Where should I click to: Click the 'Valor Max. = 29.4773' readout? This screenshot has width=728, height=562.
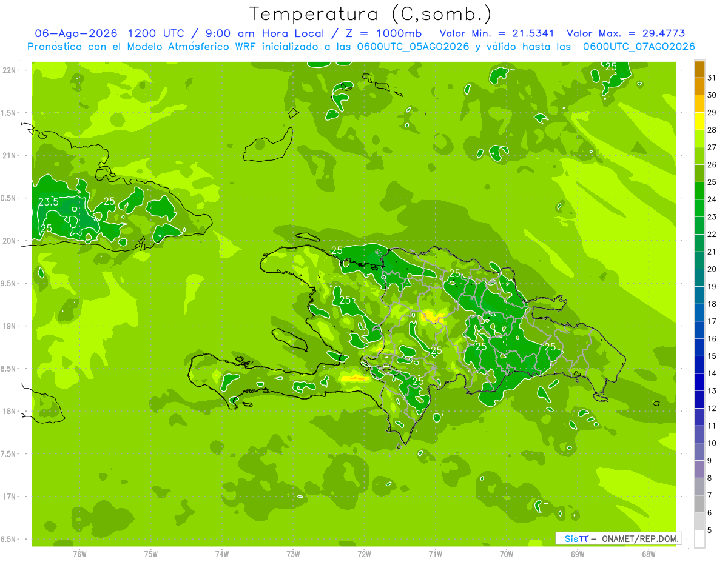[626, 33]
